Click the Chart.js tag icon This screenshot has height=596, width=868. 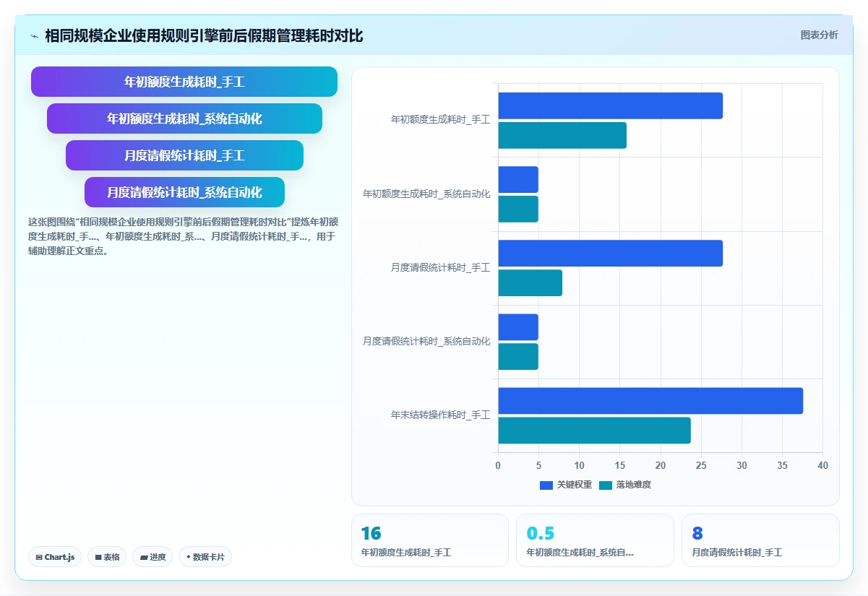pos(39,557)
